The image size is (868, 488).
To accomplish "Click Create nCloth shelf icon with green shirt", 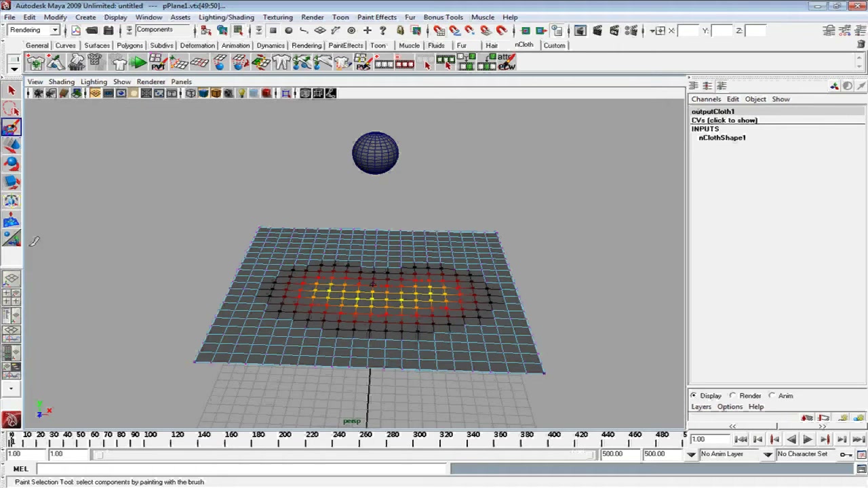I will pos(36,62).
